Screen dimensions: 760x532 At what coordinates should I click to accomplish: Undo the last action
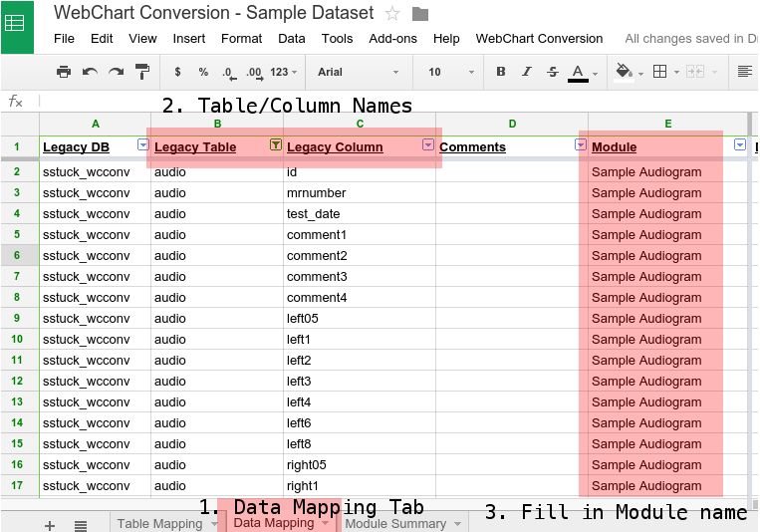coord(90,72)
